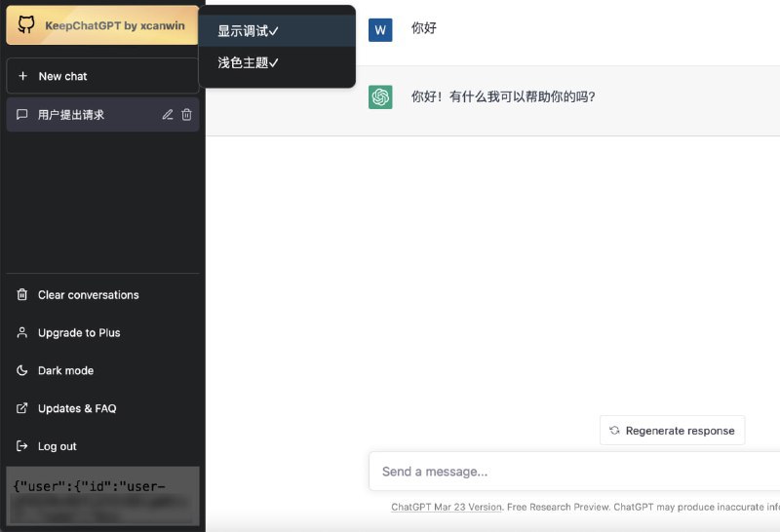Delete the conversation using the trash icon
Viewport: 780px width, 532px height.
coord(187,115)
